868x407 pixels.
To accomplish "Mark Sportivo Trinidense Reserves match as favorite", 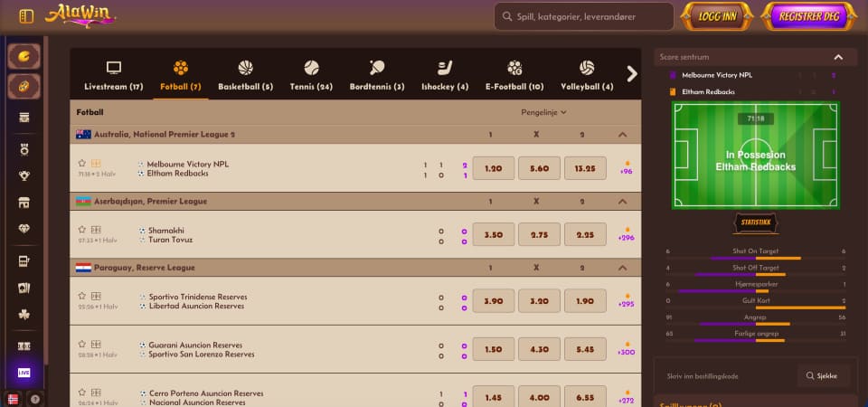I will click(82, 296).
